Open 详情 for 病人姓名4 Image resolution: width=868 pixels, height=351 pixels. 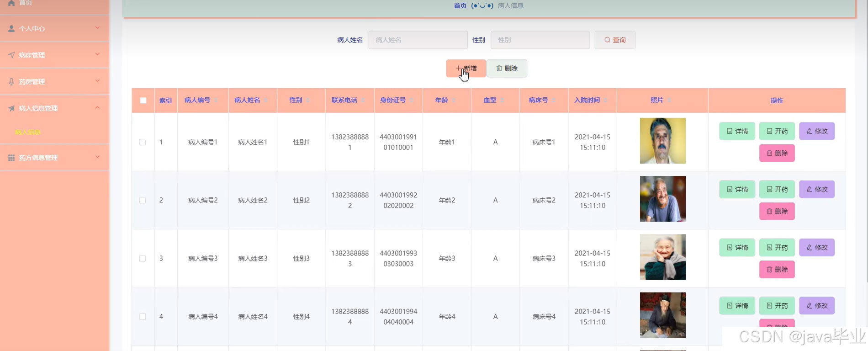click(737, 306)
